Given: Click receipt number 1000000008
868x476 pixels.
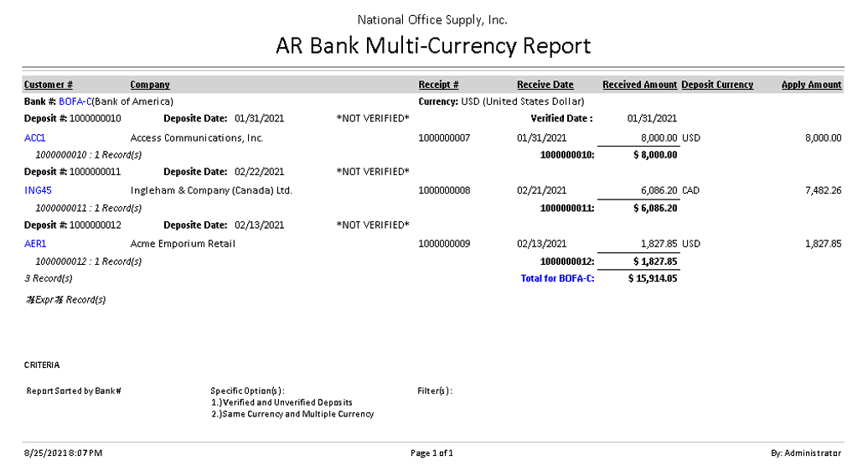Looking at the screenshot, I should (444, 190).
